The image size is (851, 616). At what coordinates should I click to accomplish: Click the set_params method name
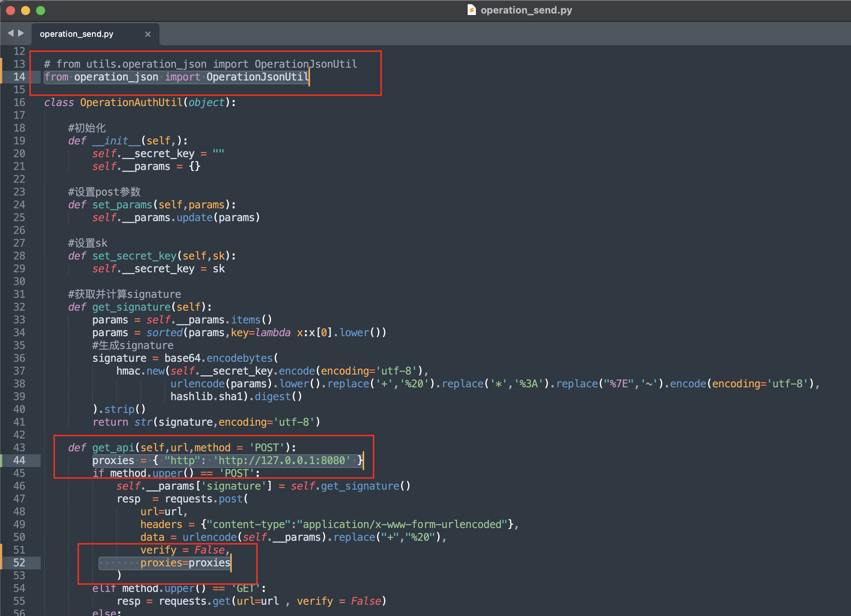click(122, 205)
